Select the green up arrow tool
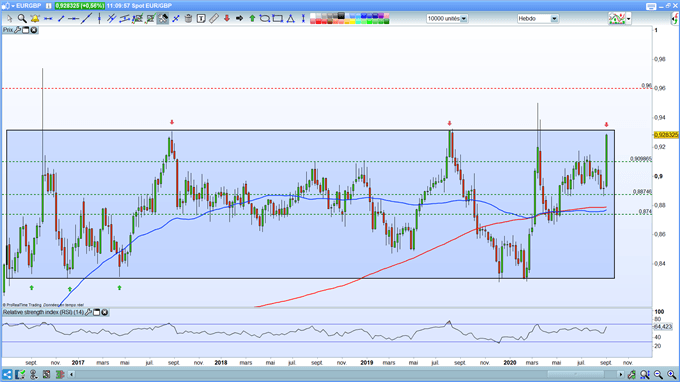Viewport: 680px width, 382px height. 252,19
